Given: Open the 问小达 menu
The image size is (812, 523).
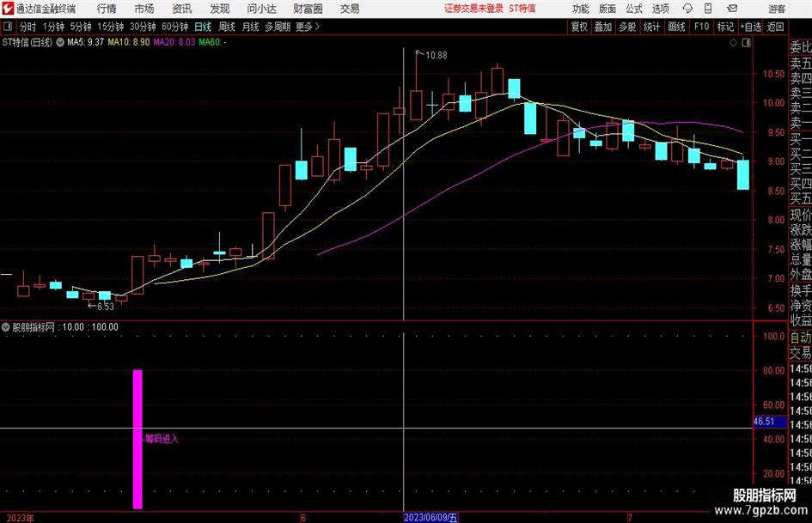Looking at the screenshot, I should click(261, 9).
